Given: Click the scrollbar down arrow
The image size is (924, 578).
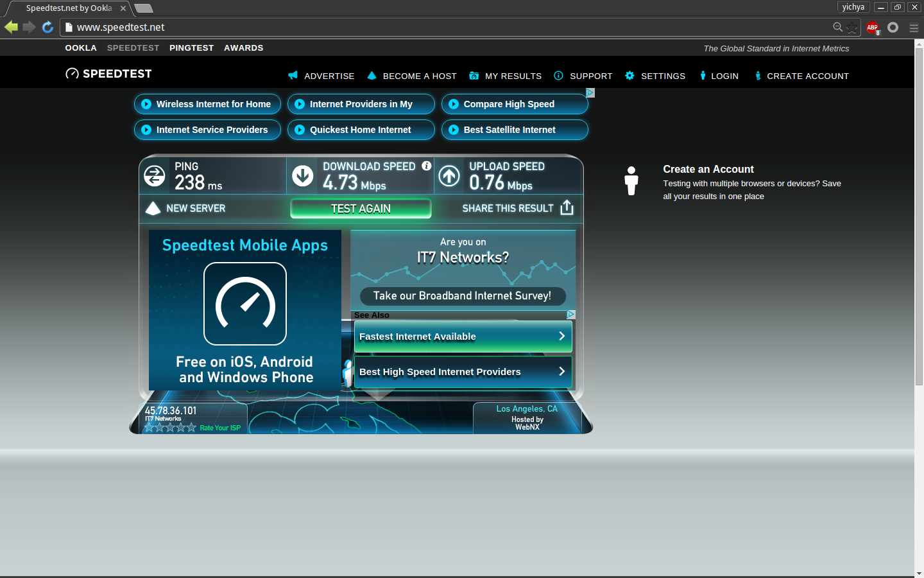Looking at the screenshot, I should [x=919, y=574].
